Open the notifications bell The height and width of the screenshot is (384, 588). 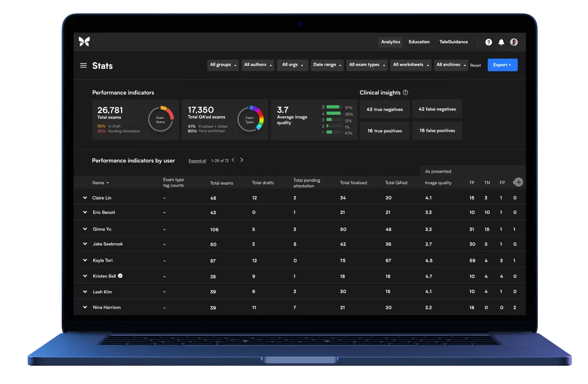501,42
